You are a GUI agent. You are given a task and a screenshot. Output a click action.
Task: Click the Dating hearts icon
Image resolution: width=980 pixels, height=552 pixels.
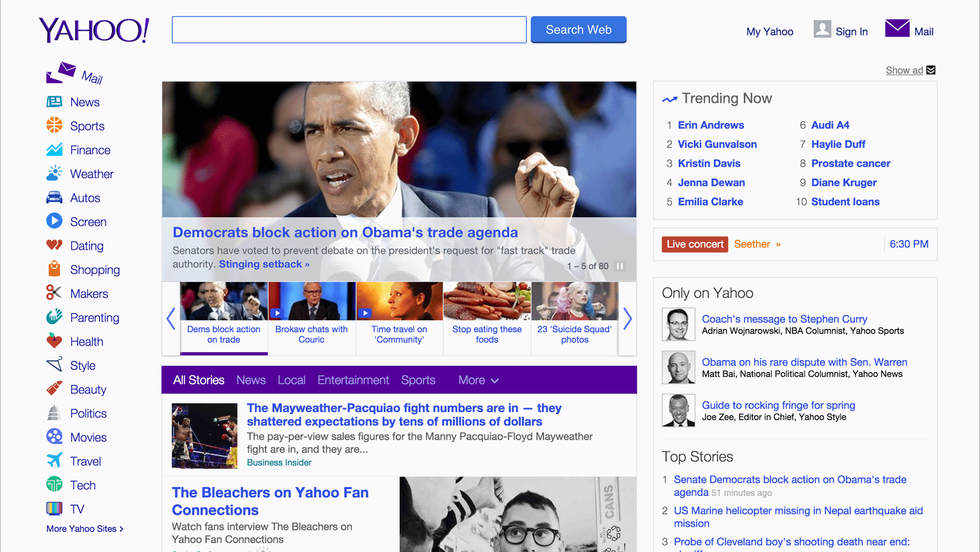coord(54,245)
